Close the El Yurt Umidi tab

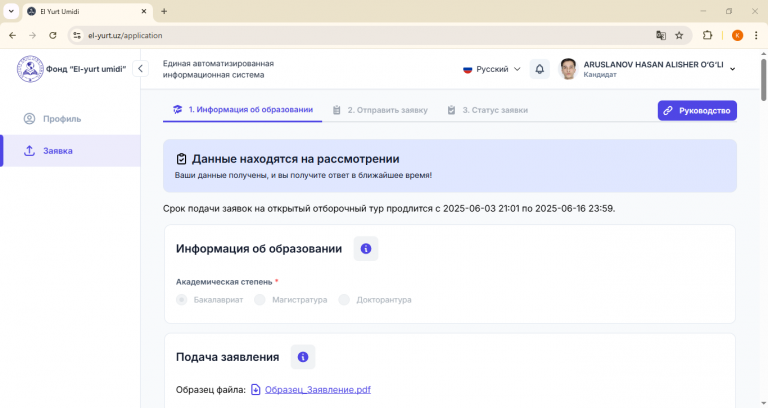point(144,11)
